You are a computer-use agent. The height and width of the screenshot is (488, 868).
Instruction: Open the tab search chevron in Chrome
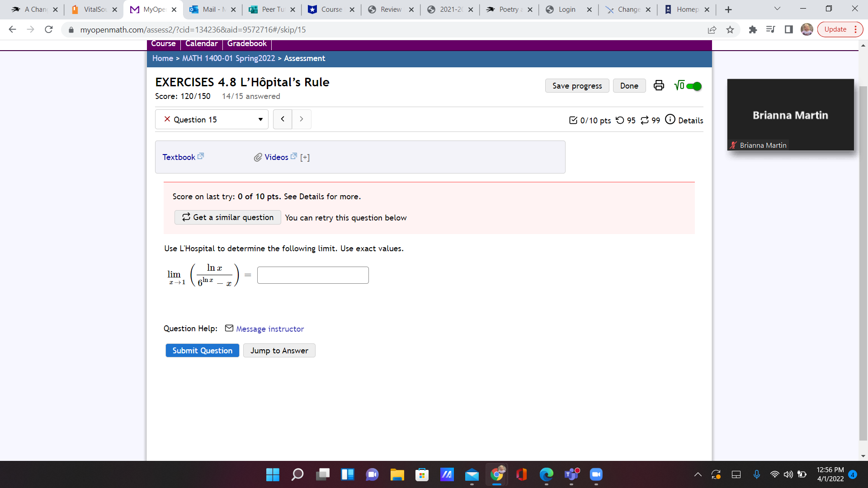coord(777,9)
